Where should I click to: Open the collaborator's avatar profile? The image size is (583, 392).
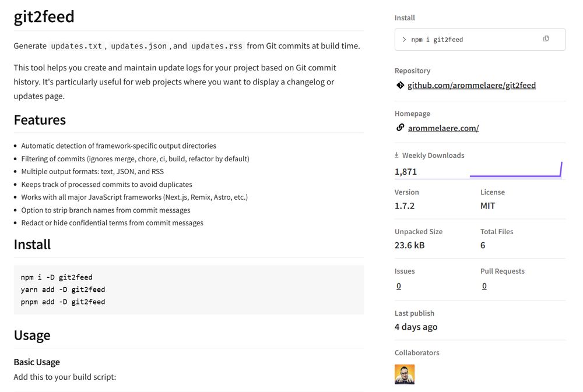point(405,374)
